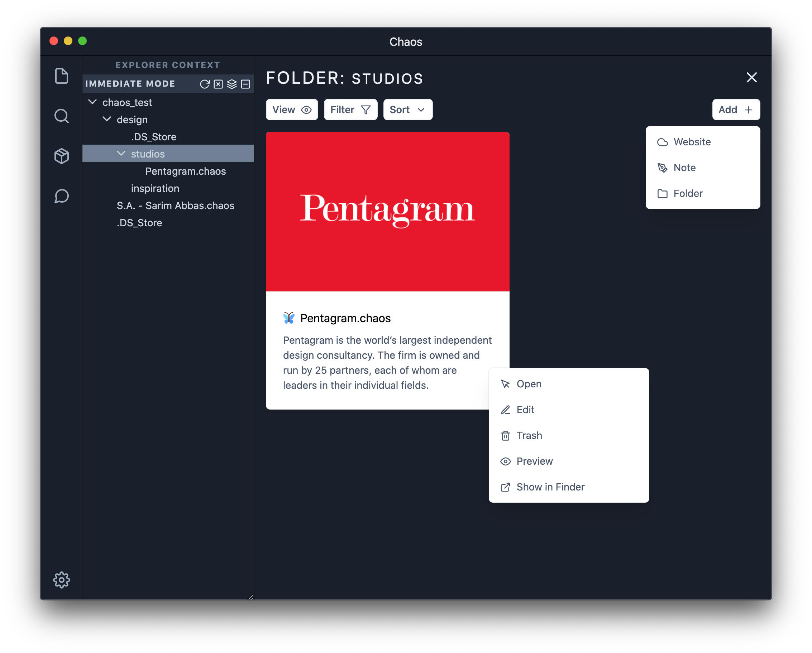Click the boxed X icon in explorer header
The width and height of the screenshot is (812, 653).
pyautogui.click(x=219, y=84)
